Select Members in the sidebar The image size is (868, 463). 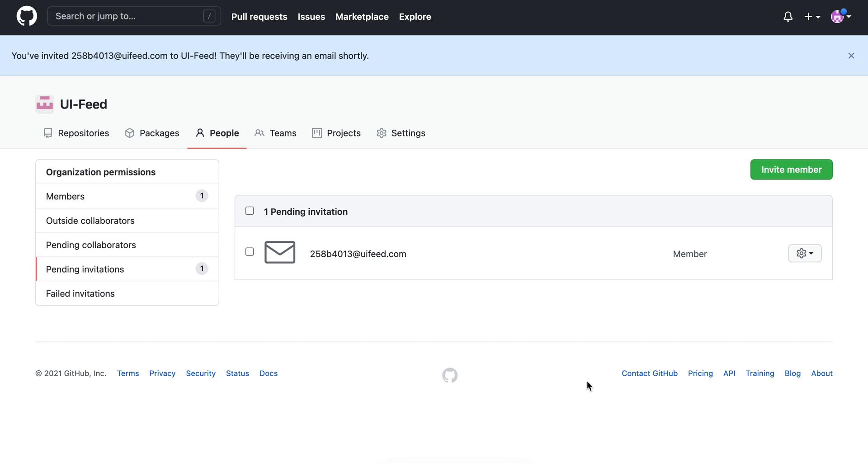tap(127, 196)
